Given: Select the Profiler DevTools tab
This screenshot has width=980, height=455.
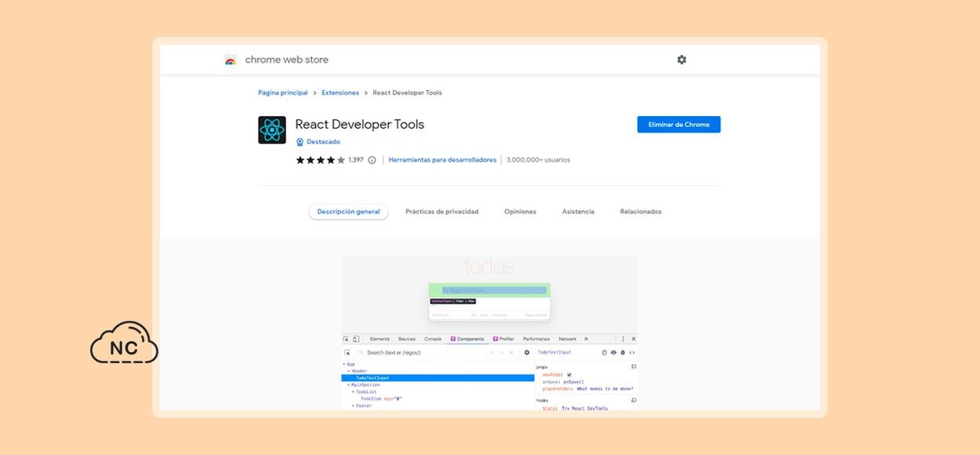Looking at the screenshot, I should pyautogui.click(x=504, y=339).
